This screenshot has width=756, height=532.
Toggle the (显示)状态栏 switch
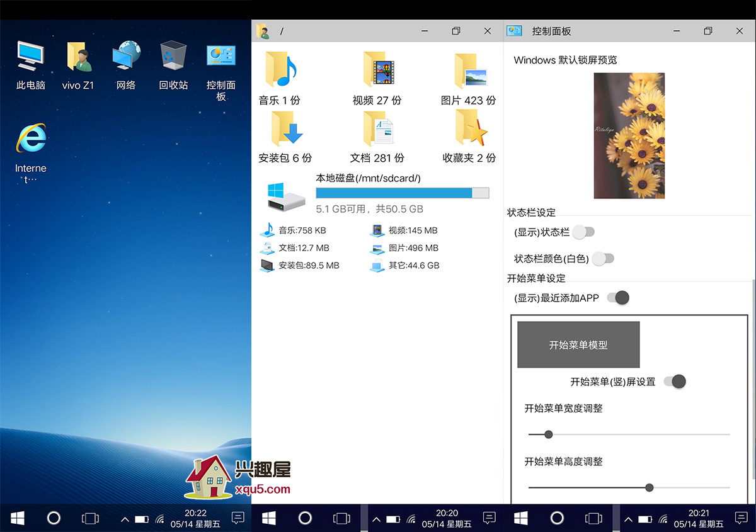pos(583,232)
